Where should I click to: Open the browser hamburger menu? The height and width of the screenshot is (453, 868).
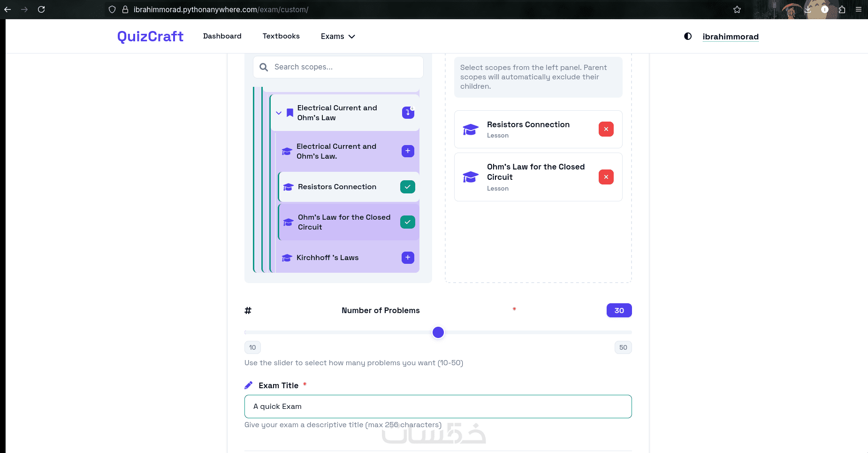click(x=859, y=9)
